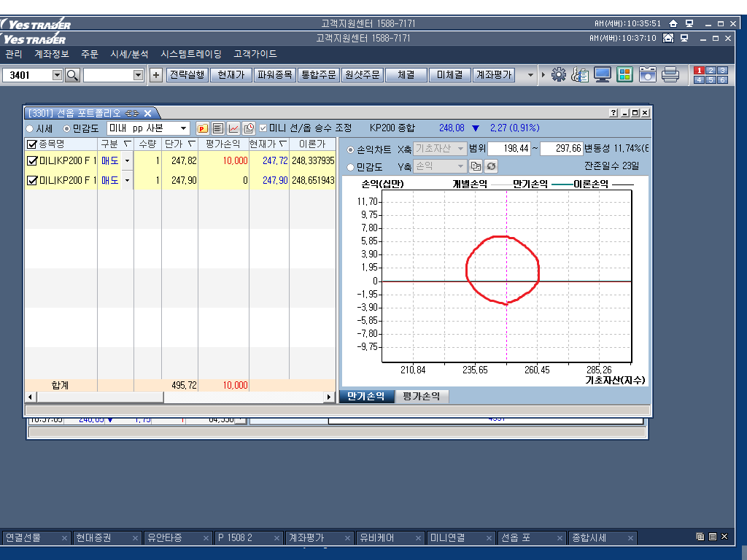
Task: Click the printer icon in main toolbar
Action: click(670, 74)
